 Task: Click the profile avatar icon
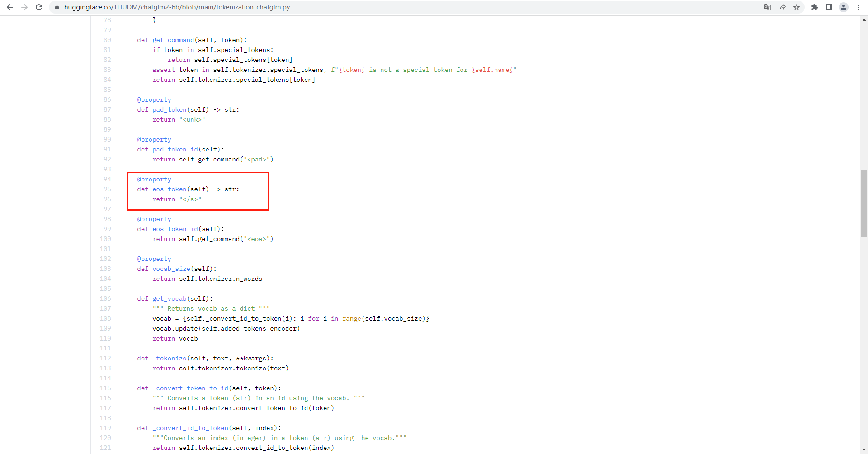tap(844, 7)
